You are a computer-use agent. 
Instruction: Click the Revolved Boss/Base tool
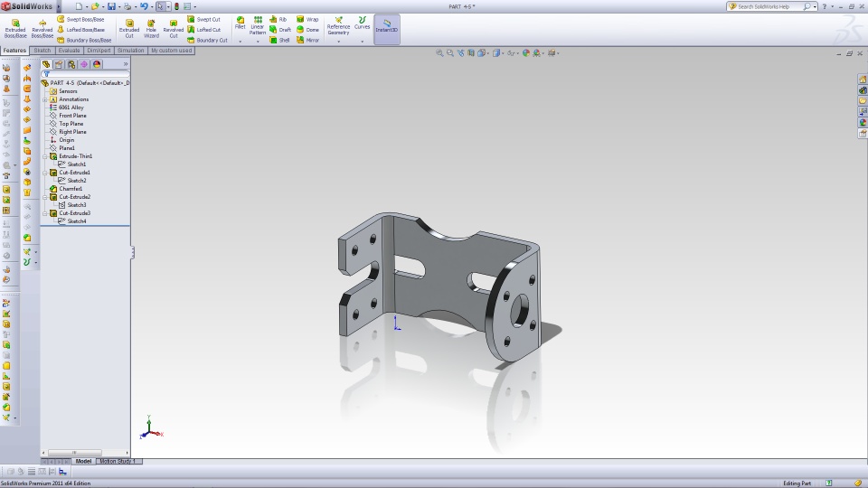point(42,29)
